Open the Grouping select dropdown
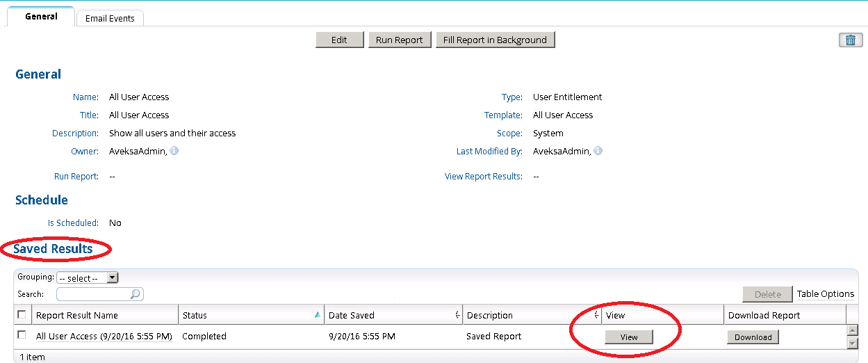 (88, 277)
